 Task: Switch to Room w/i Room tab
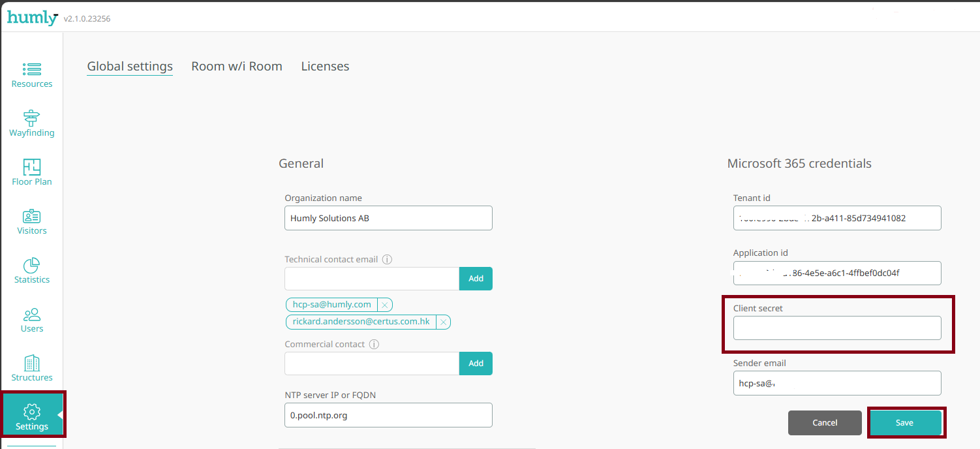click(x=237, y=67)
